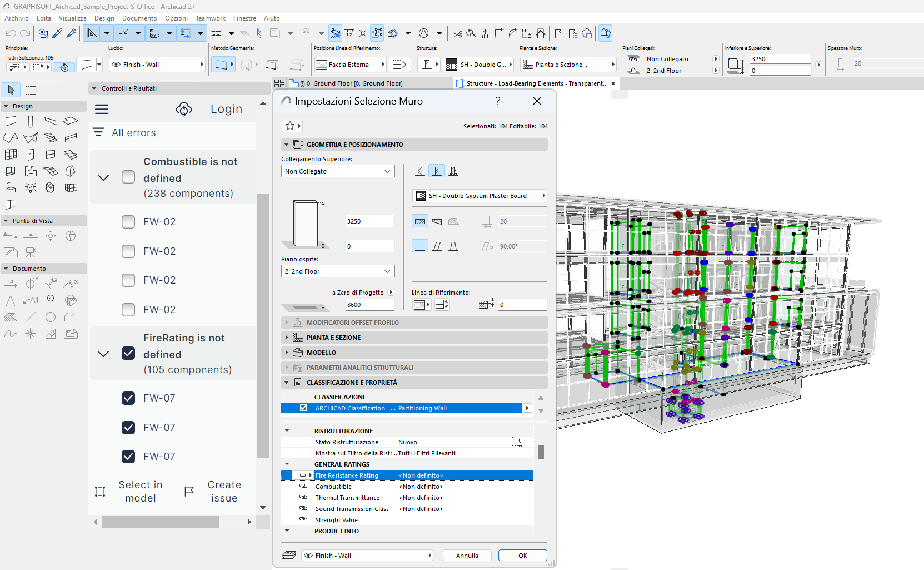The height and width of the screenshot is (570, 924).
Task: Click the Select in model icon
Action: (100, 492)
